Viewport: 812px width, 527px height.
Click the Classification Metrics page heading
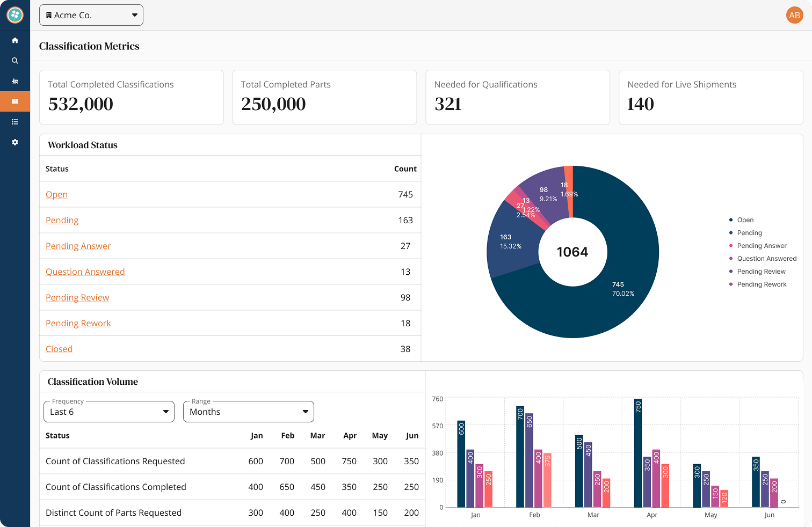click(89, 46)
